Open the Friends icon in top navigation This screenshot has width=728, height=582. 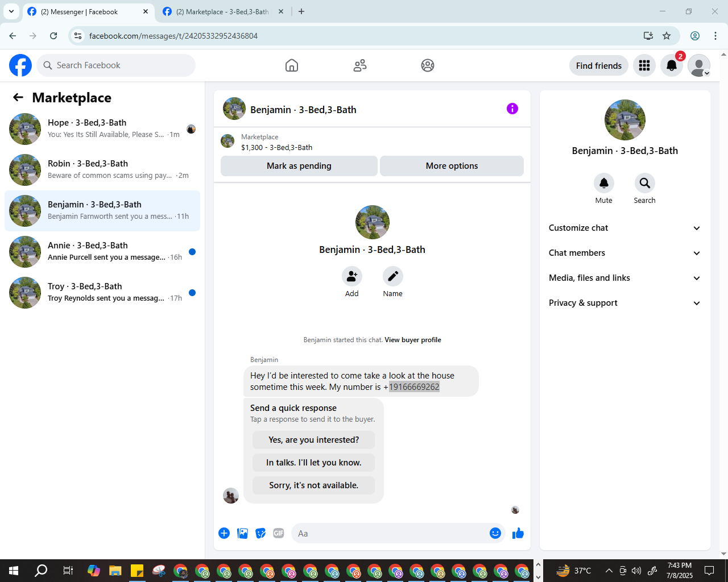pyautogui.click(x=360, y=65)
